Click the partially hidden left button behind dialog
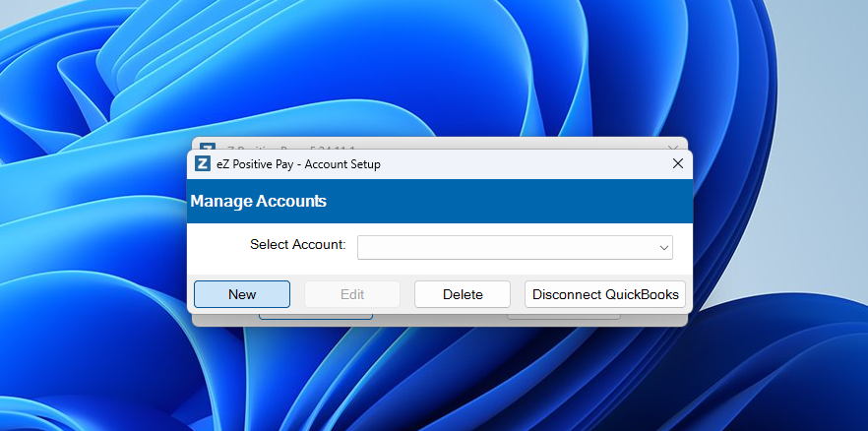This screenshot has height=431, width=868. point(316,317)
